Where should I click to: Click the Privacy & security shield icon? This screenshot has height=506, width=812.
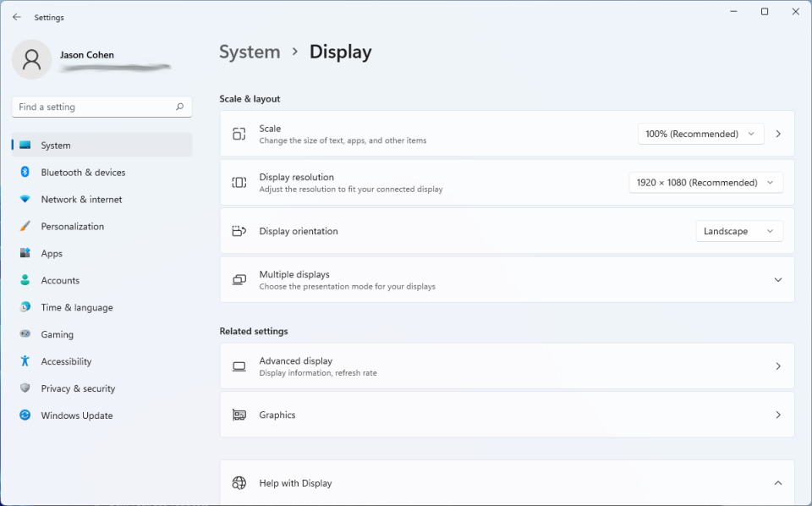click(x=25, y=388)
